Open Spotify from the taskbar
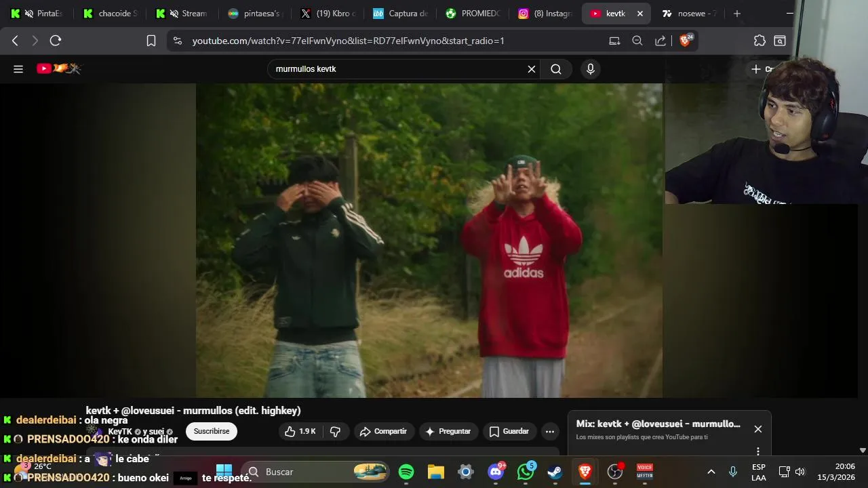 (406, 472)
